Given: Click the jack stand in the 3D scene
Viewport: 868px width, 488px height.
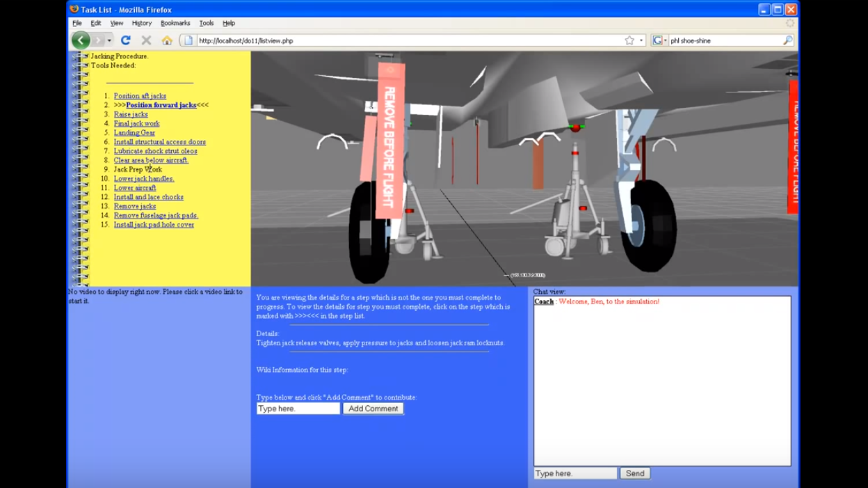Looking at the screenshot, I should pos(574,202).
